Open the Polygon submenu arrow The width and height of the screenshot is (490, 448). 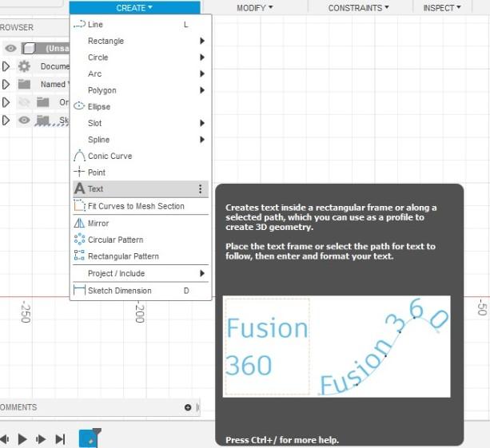coord(202,90)
